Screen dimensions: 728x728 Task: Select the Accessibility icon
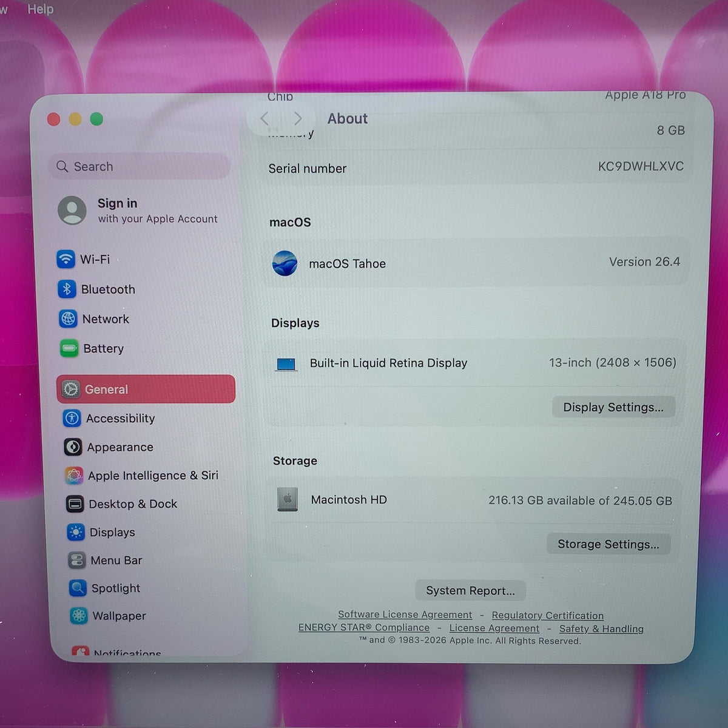click(x=72, y=418)
